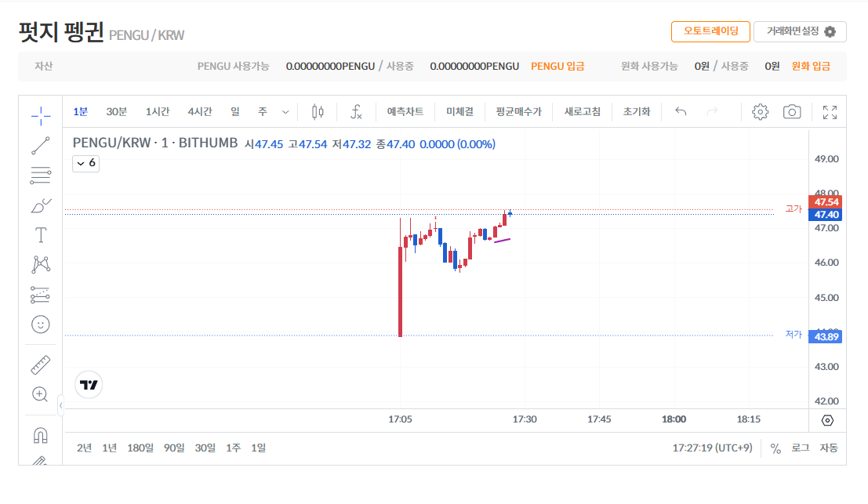Set range to 180일
868x504 pixels.
pos(140,448)
